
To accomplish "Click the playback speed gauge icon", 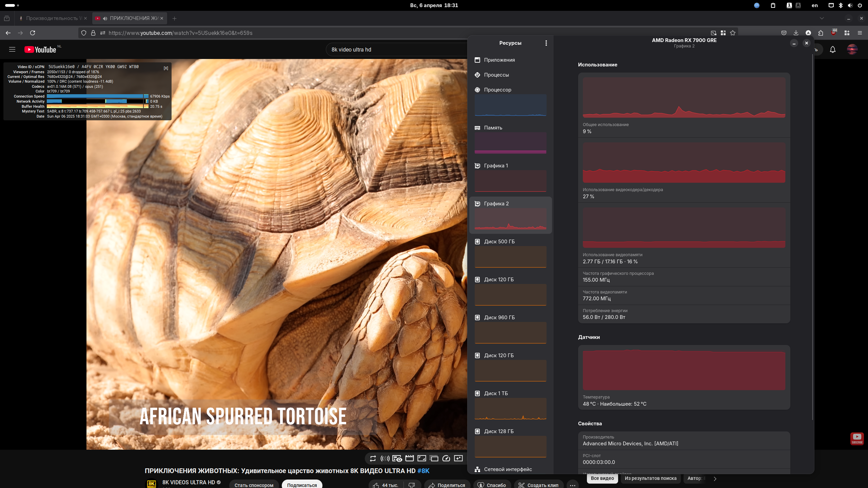I will (446, 459).
